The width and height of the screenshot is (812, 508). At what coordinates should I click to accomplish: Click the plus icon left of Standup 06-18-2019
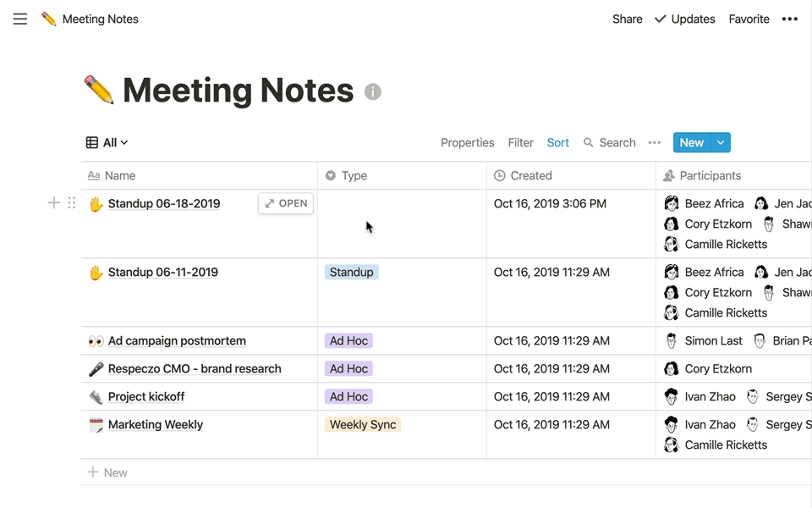53,203
